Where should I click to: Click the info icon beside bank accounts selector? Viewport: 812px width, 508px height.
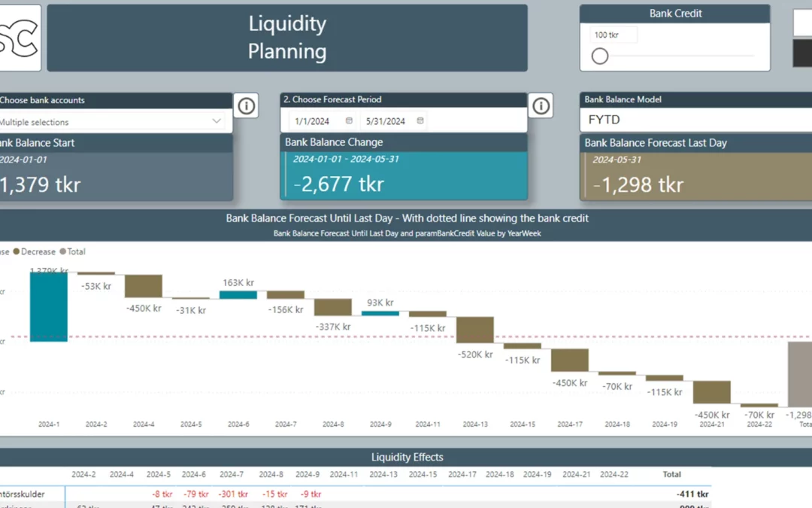(x=246, y=107)
